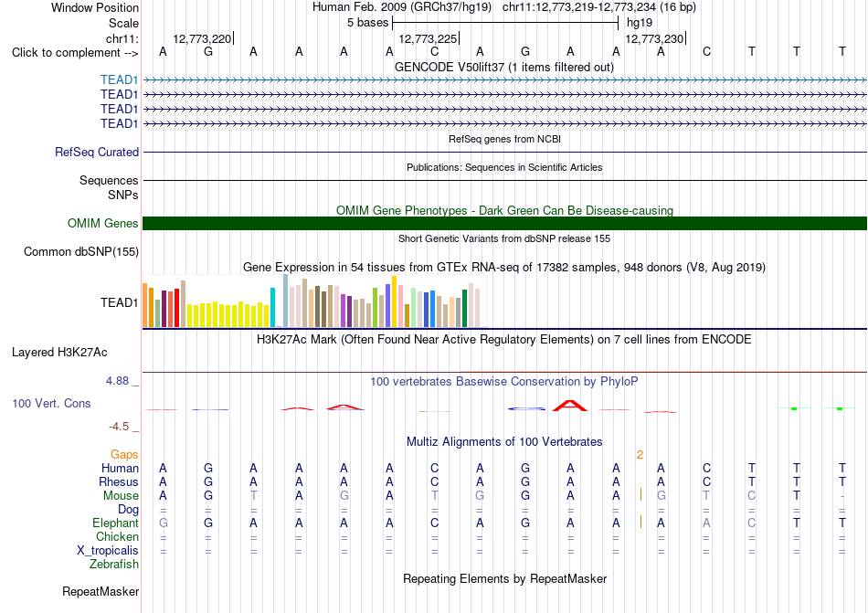This screenshot has height=613, width=868.
Task: Click the light blue TEAD1 transcript arrows
Action: [504, 80]
